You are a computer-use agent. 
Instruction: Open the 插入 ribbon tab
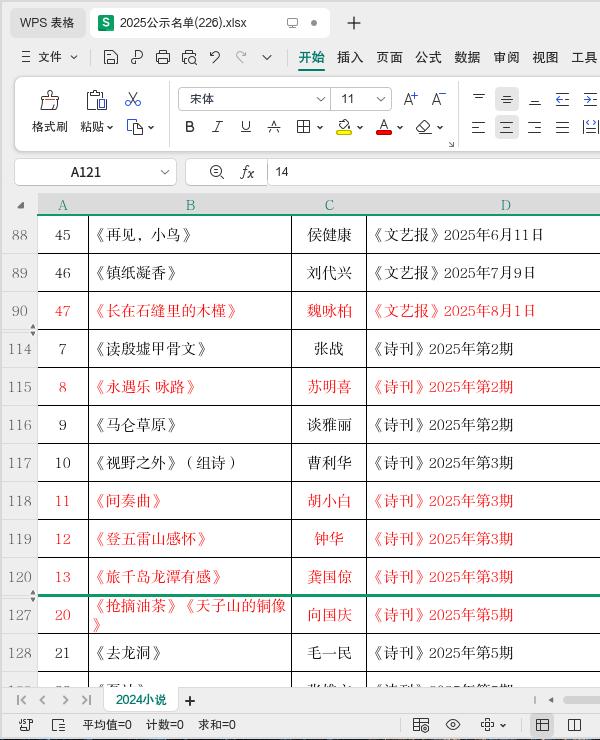(350, 57)
